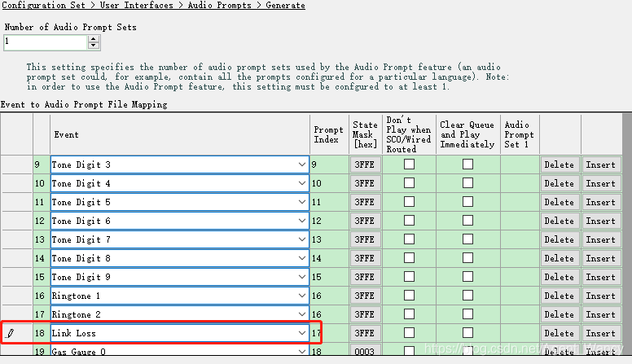Open the Generate breadcrumb

[285, 5]
